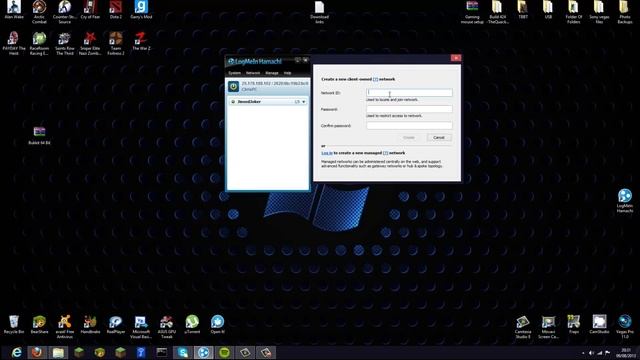Open the RaceRoom Racing desktop shortcut

(x=39, y=43)
